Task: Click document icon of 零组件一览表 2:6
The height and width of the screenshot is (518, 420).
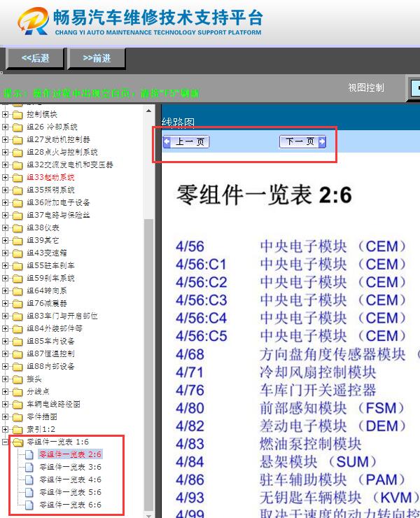Action: coord(29,454)
